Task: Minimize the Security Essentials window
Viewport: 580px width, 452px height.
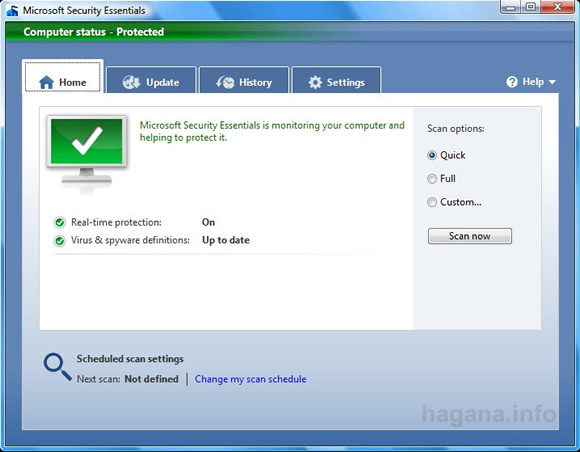Action: 510,7
